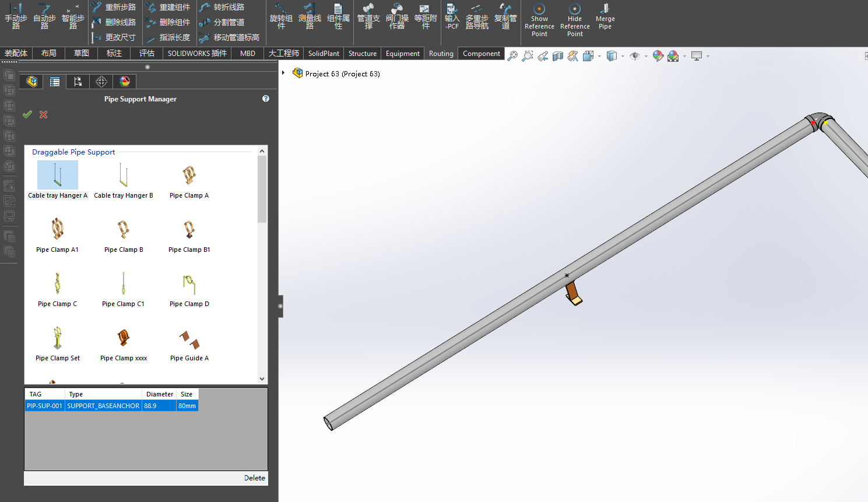868x502 pixels.
Task: Click 转折线路 command
Action: (222, 7)
